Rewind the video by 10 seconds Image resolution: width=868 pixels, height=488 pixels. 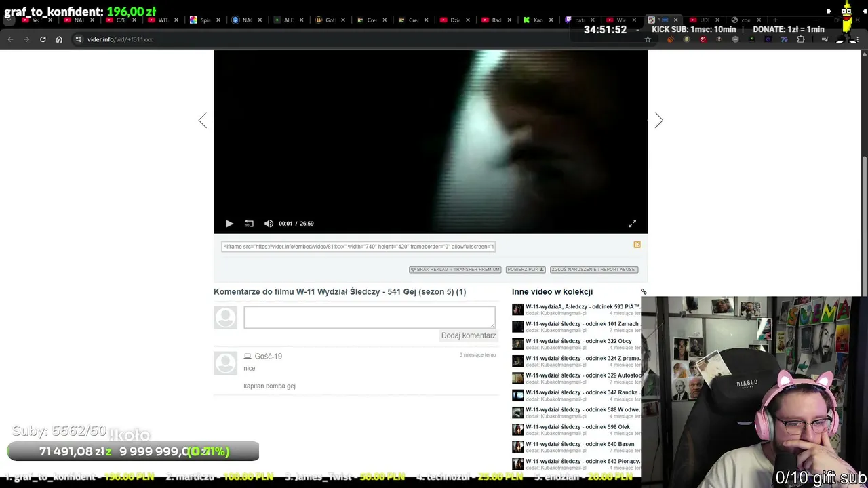tap(249, 224)
